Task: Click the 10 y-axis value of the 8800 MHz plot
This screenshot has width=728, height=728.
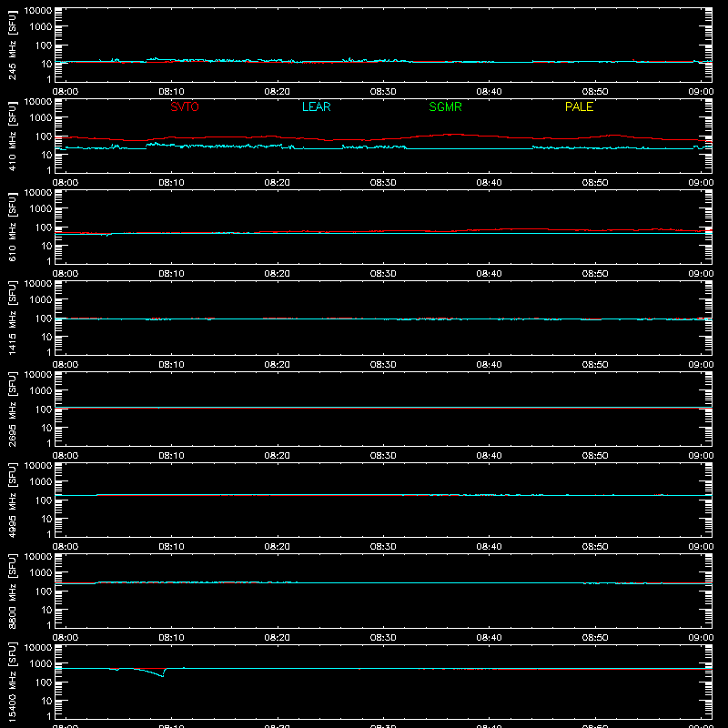Action: [46, 610]
